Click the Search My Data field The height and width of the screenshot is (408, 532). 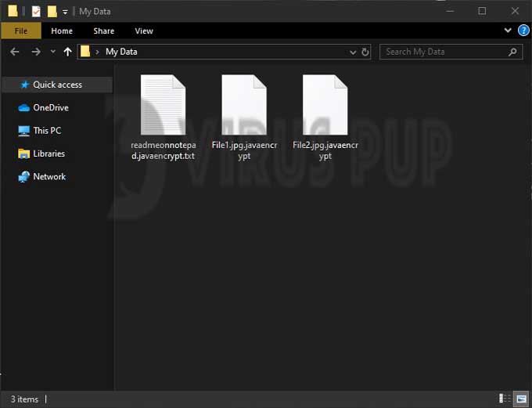coord(451,52)
